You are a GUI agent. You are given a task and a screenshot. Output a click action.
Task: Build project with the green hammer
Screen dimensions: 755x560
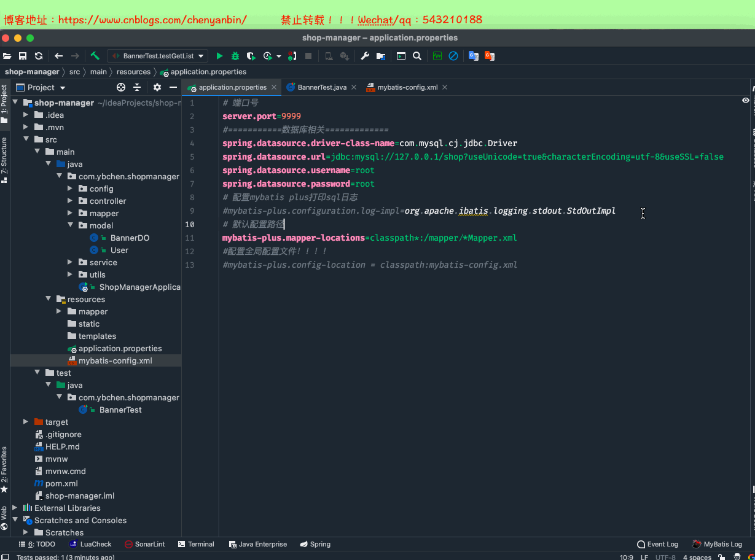pos(95,56)
